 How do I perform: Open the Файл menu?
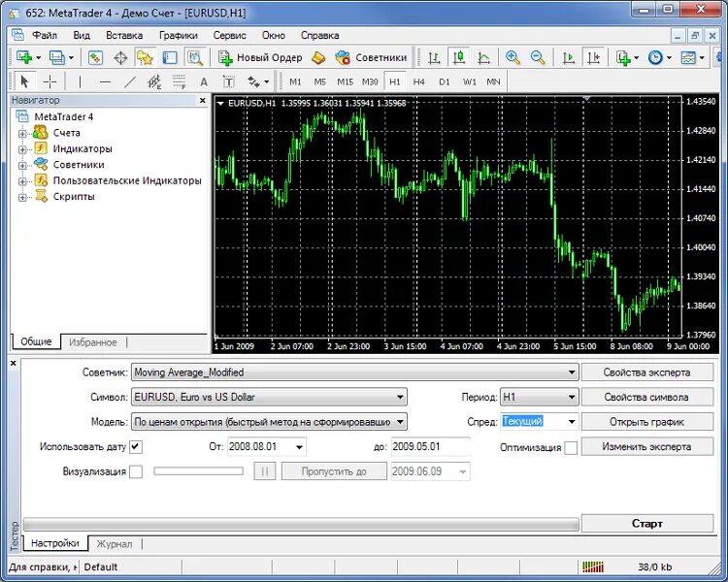pos(44,35)
